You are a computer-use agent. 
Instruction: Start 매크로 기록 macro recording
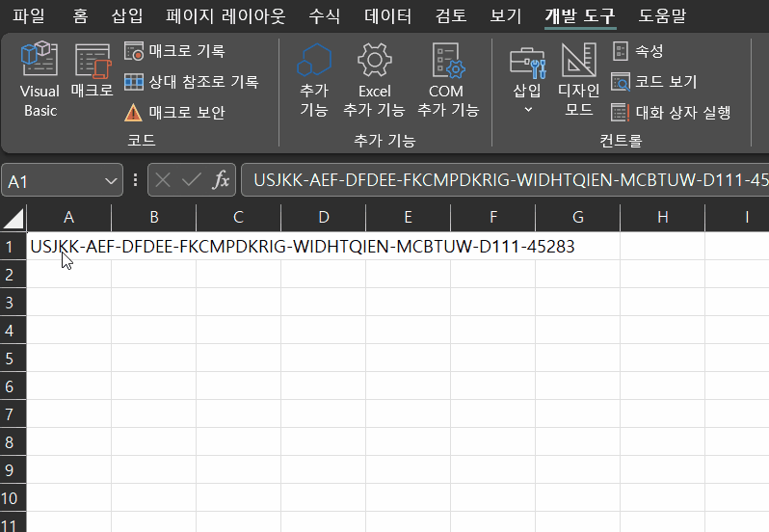click(x=174, y=50)
